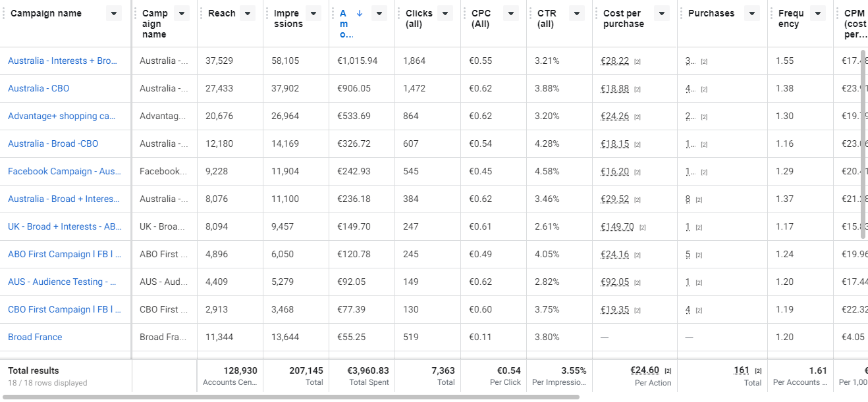The height and width of the screenshot is (402, 868).
Task: Open the Clicks (all) column dropdown
Action: point(445,13)
